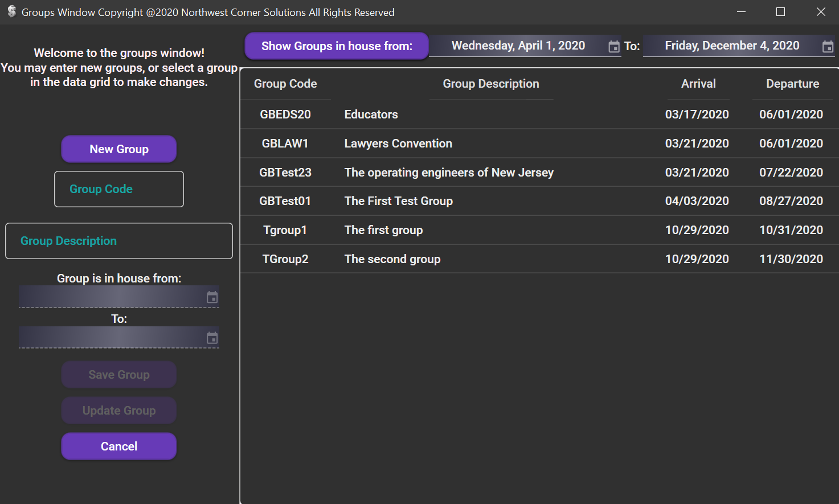Sort by Group Code column header
This screenshot has width=839, height=504.
tap(285, 84)
